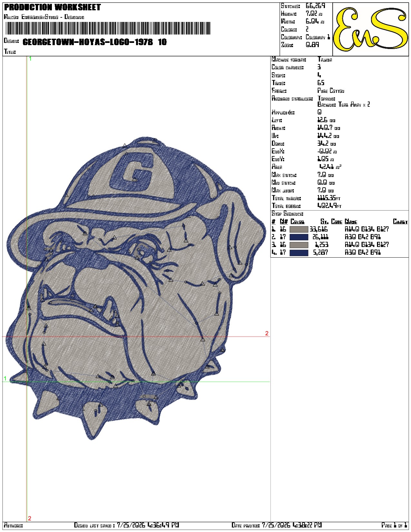Select the Authors label in footer
411x532 pixels.
[x=13, y=526]
